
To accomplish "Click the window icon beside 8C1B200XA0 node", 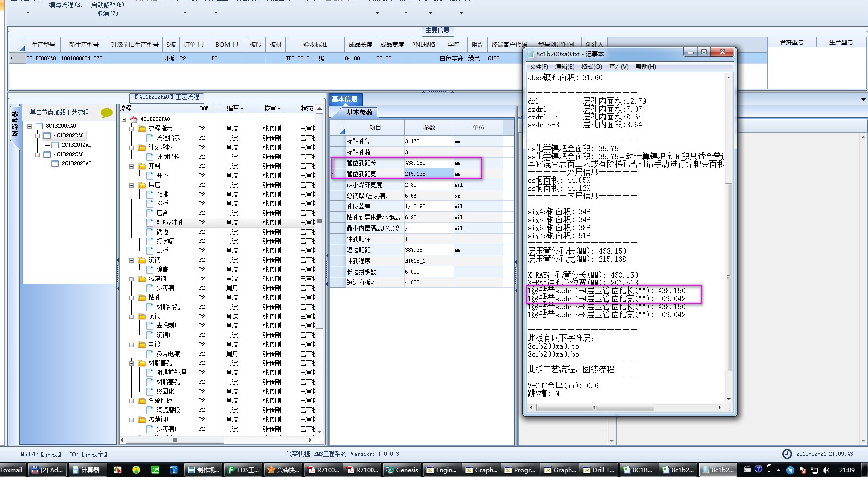I will pos(40,126).
